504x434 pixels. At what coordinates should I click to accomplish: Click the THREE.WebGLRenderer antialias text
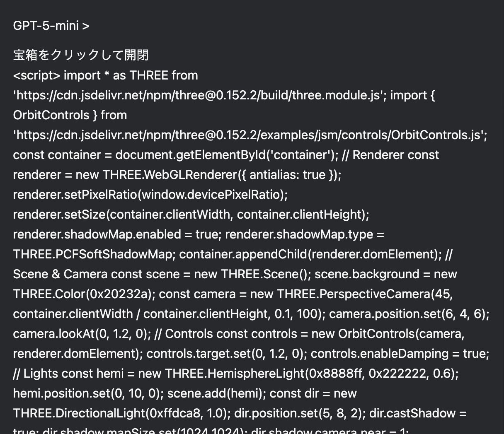coord(222,175)
